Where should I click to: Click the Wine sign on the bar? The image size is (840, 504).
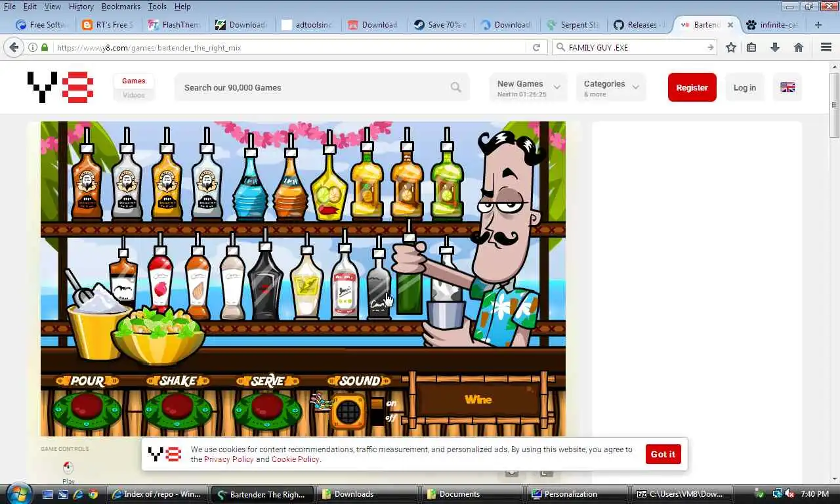point(478,400)
